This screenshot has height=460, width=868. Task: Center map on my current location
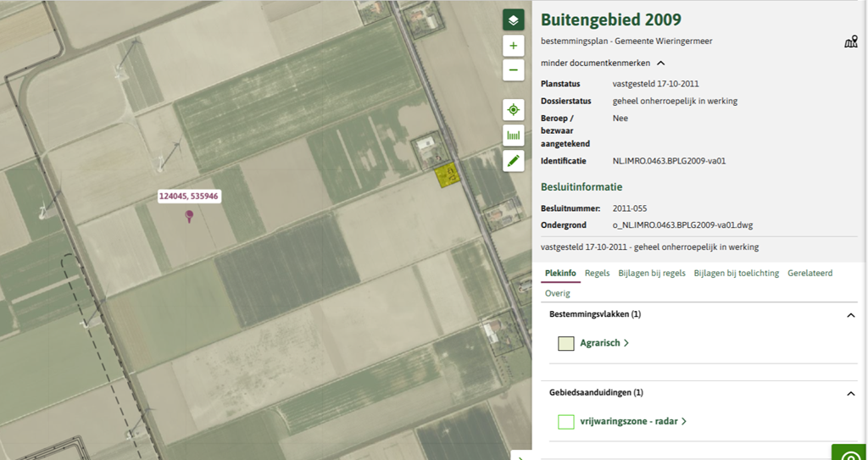(513, 110)
